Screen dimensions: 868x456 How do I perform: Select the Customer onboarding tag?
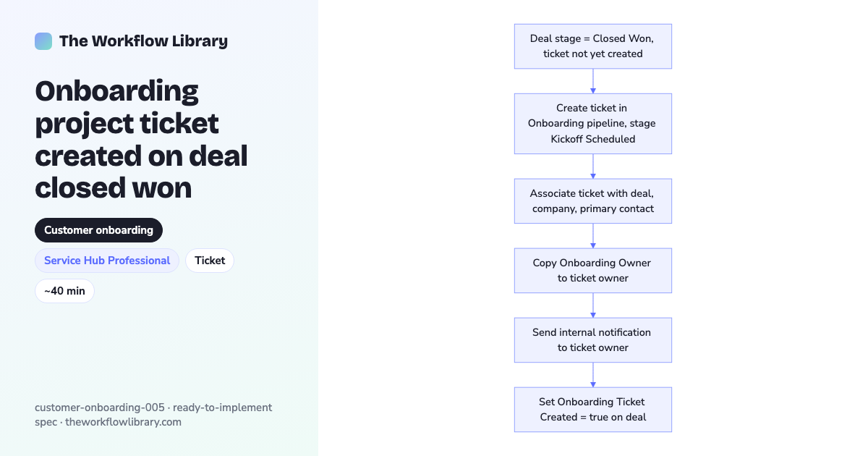coord(98,230)
